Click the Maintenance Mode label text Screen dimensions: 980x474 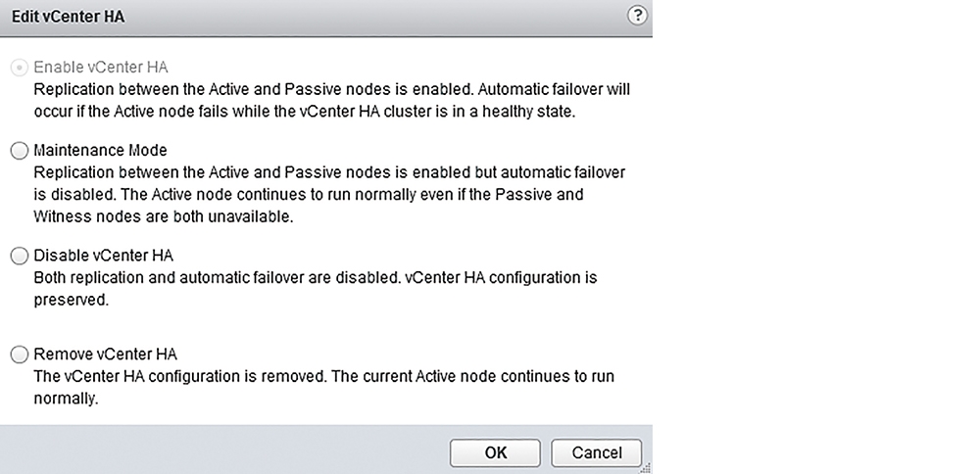coord(100,151)
